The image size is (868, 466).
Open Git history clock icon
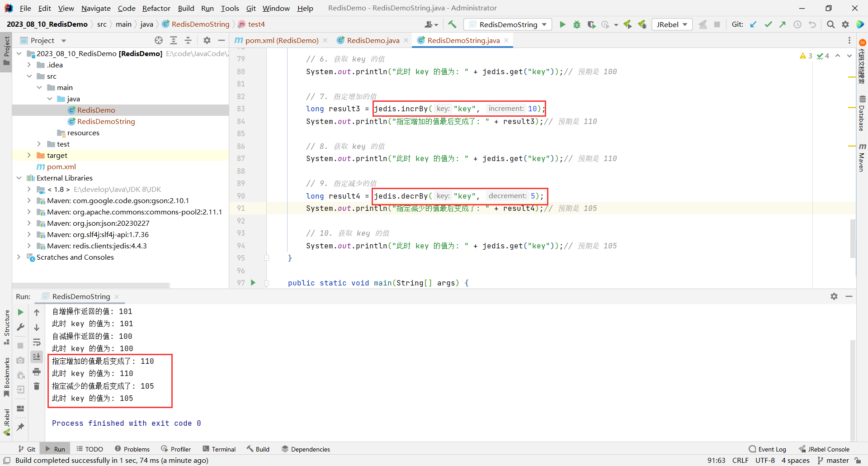(x=797, y=24)
